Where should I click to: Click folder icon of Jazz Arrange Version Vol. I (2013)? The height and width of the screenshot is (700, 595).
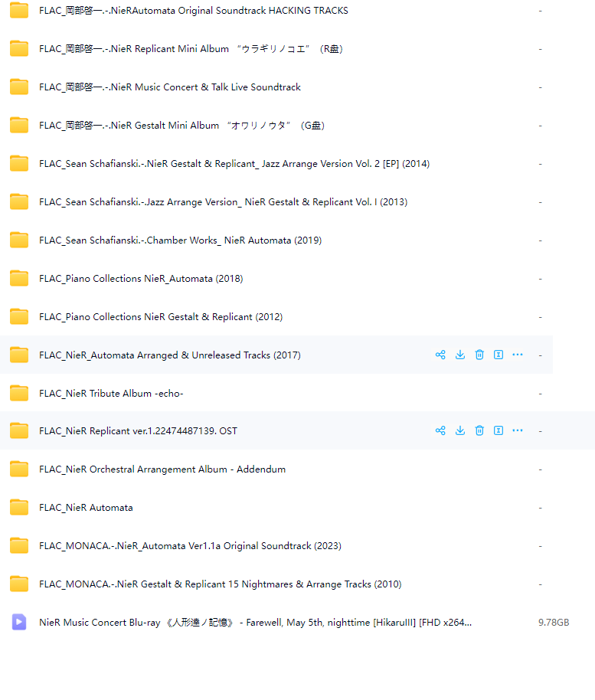point(19,201)
